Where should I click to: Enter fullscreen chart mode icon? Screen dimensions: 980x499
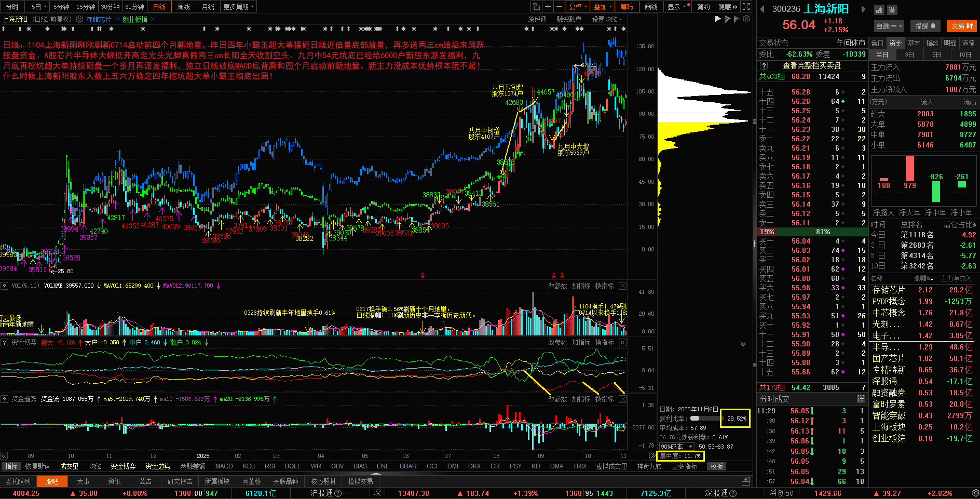coord(746,7)
